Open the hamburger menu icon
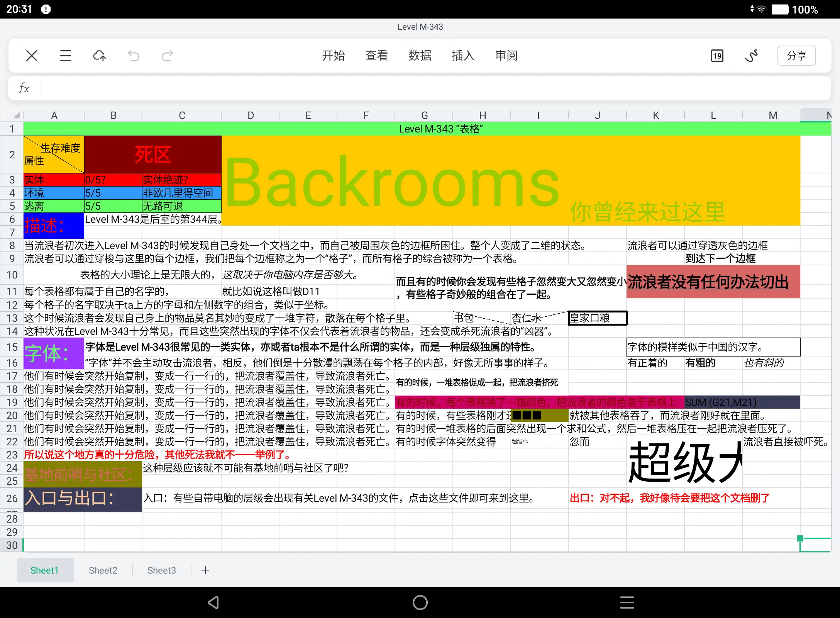Screen dimensions: 840x618 (x=66, y=56)
